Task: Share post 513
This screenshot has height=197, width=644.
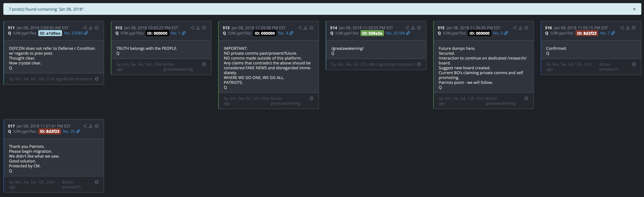Action: (x=300, y=28)
